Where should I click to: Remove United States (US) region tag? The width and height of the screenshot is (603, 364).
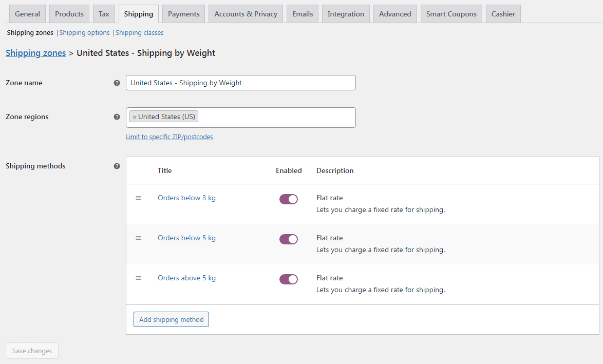(x=134, y=117)
